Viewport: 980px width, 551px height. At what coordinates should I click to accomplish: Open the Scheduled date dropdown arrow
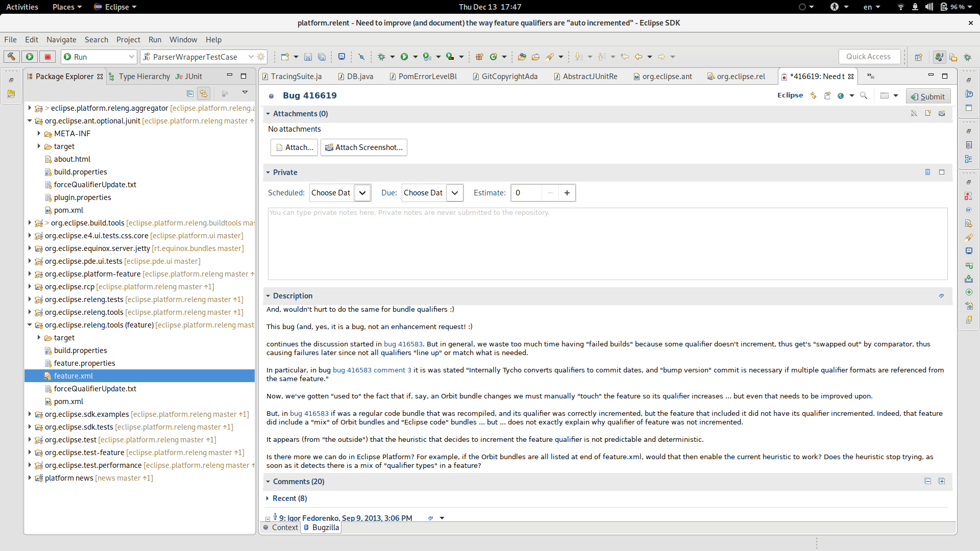(362, 193)
